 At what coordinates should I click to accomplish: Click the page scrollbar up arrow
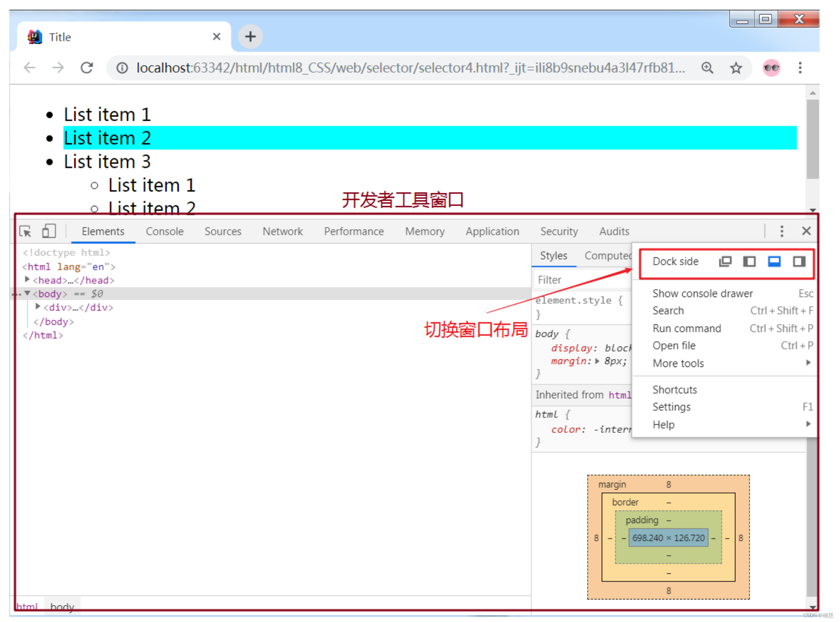coord(812,93)
